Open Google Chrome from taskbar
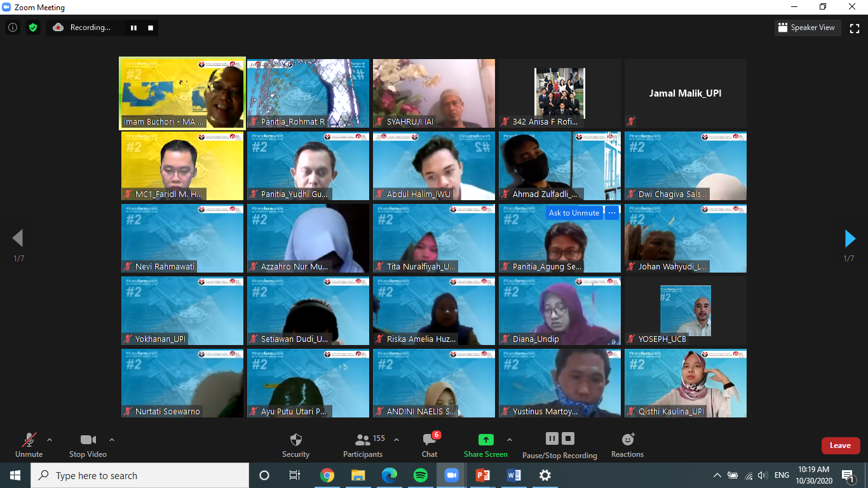 (327, 475)
